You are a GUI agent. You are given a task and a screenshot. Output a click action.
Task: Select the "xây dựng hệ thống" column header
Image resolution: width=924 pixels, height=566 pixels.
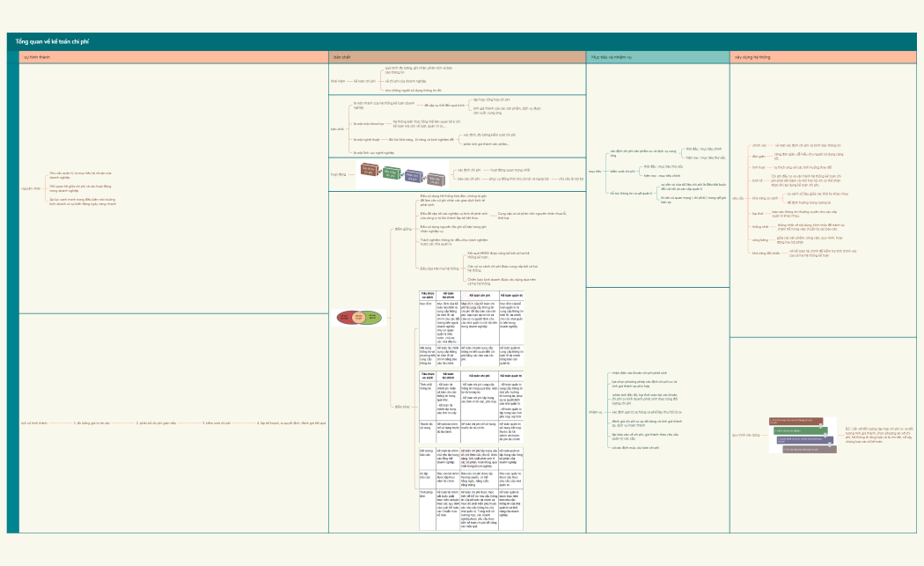tap(752, 57)
